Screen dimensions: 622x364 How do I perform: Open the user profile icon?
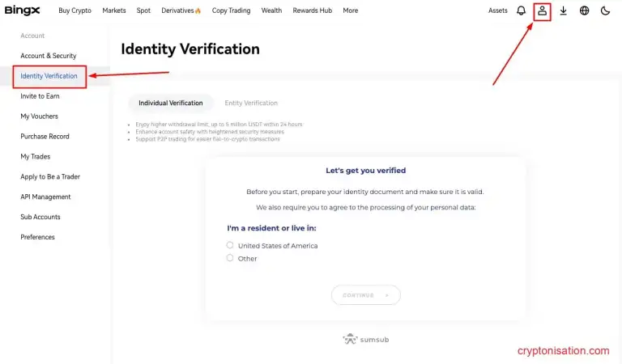click(x=542, y=11)
